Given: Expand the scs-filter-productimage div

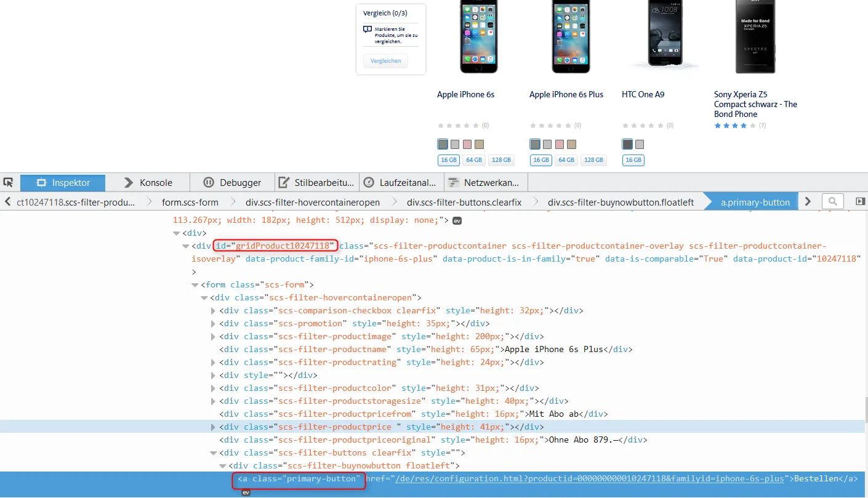Looking at the screenshot, I should [214, 337].
